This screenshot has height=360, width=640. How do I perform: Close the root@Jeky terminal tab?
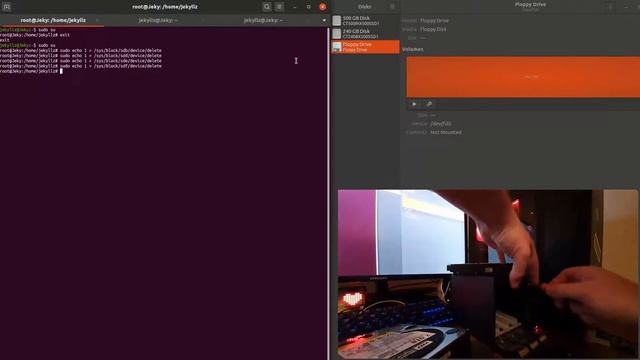click(97, 20)
